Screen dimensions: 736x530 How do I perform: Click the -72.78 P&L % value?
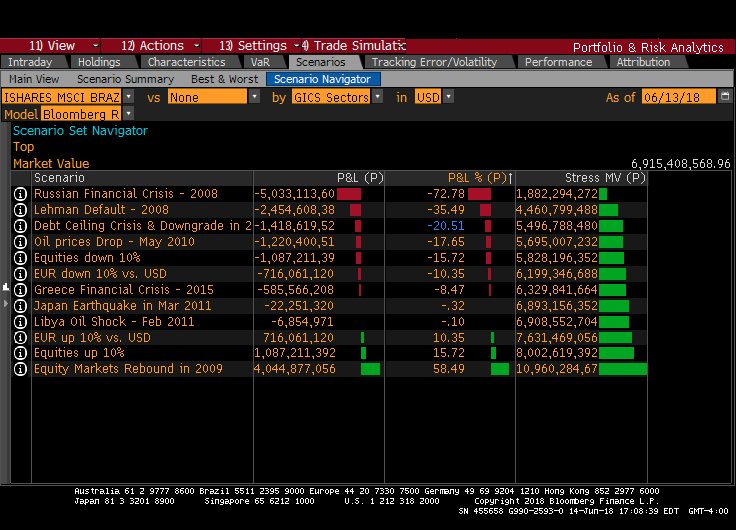[445, 194]
